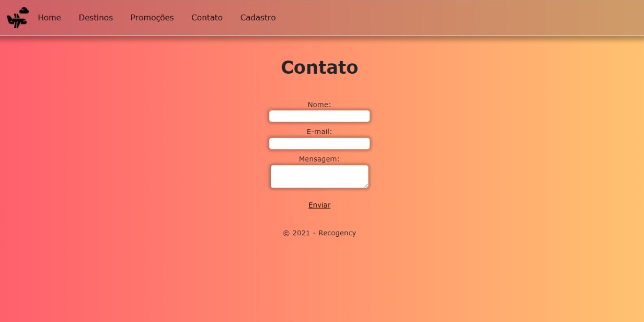This screenshot has height=322, width=644.
Task: Click the airplane logo in the navbar
Action: pyautogui.click(x=17, y=18)
